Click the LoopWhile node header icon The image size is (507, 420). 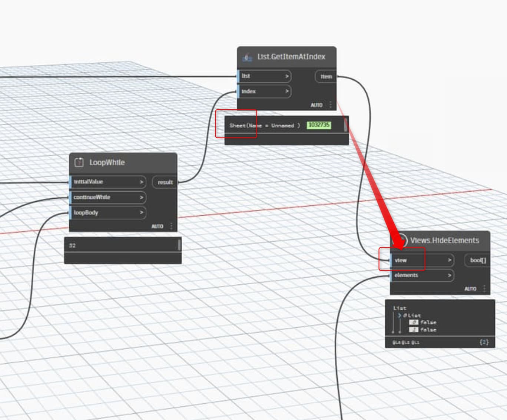tap(79, 162)
